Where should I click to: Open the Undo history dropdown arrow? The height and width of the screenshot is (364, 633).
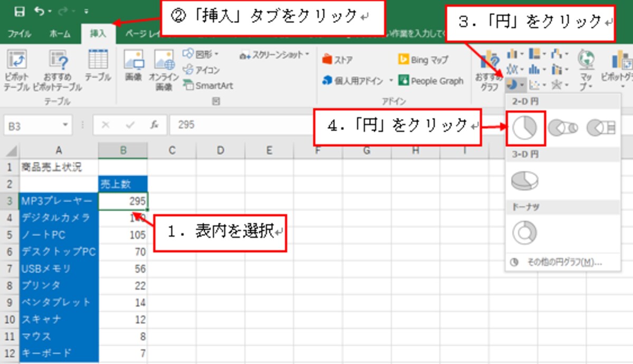(50, 11)
